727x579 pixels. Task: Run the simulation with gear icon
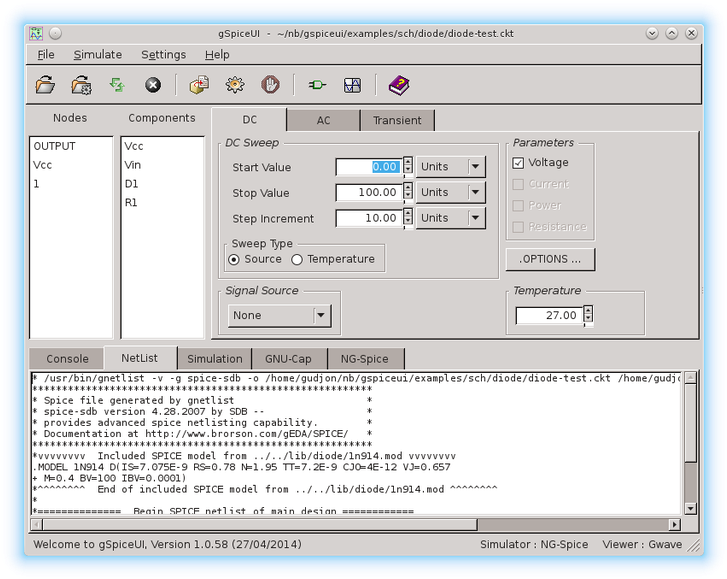click(x=235, y=85)
